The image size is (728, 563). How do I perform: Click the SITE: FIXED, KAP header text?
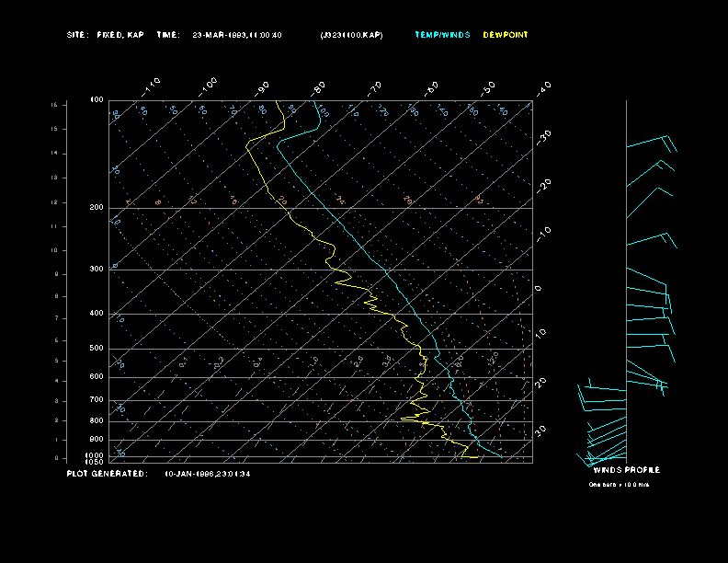(x=106, y=35)
